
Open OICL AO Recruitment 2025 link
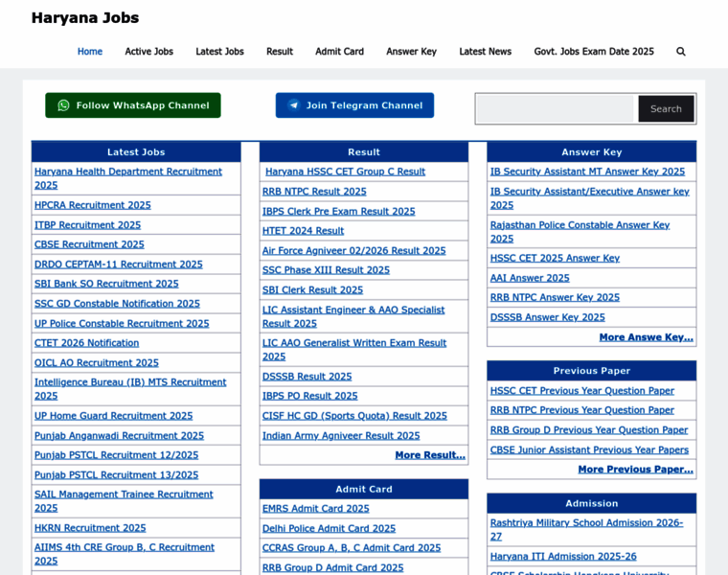click(x=96, y=363)
